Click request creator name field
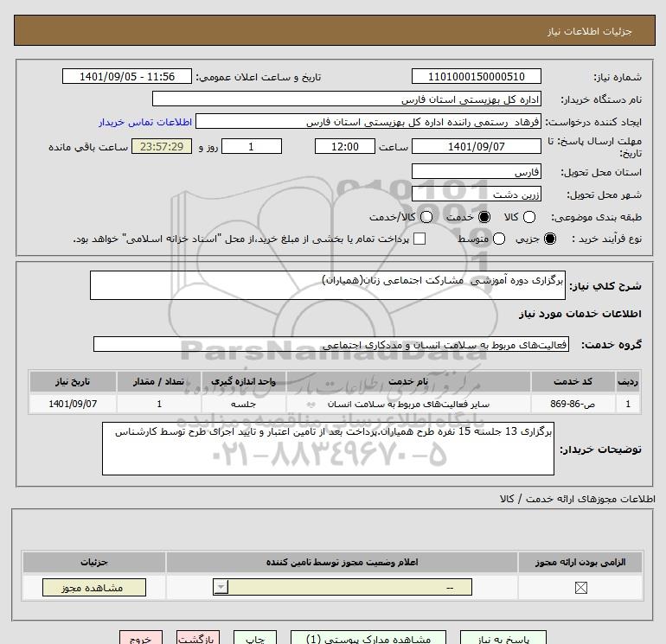This screenshot has height=644, width=666. click(368, 121)
